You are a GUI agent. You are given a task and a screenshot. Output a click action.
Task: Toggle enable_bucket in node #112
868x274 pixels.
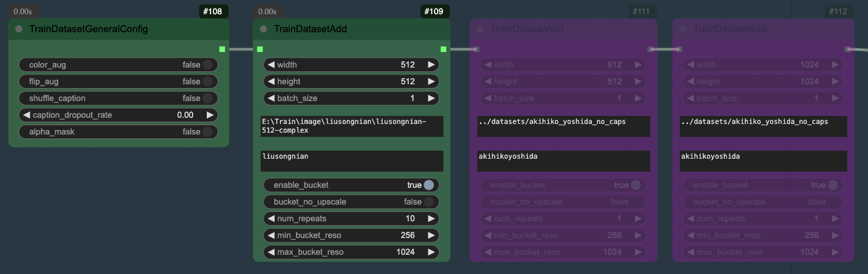coord(763,185)
